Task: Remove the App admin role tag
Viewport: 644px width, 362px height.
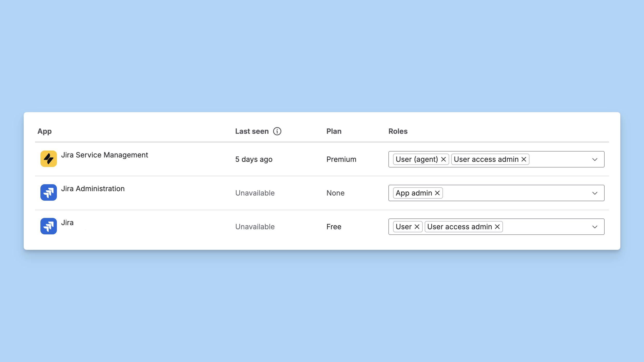Action: tap(437, 193)
